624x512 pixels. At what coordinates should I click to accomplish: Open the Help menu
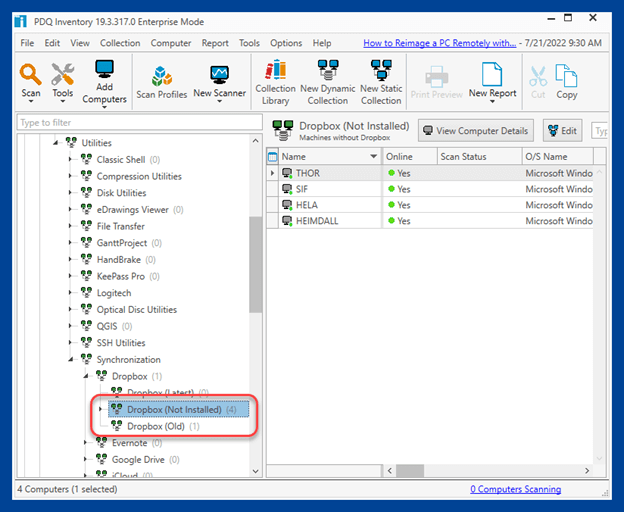322,43
